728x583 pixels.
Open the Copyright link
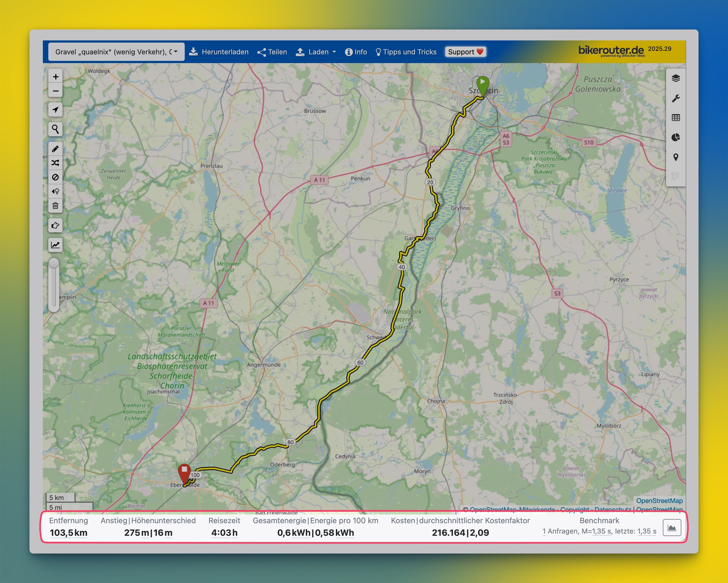pyautogui.click(x=574, y=509)
